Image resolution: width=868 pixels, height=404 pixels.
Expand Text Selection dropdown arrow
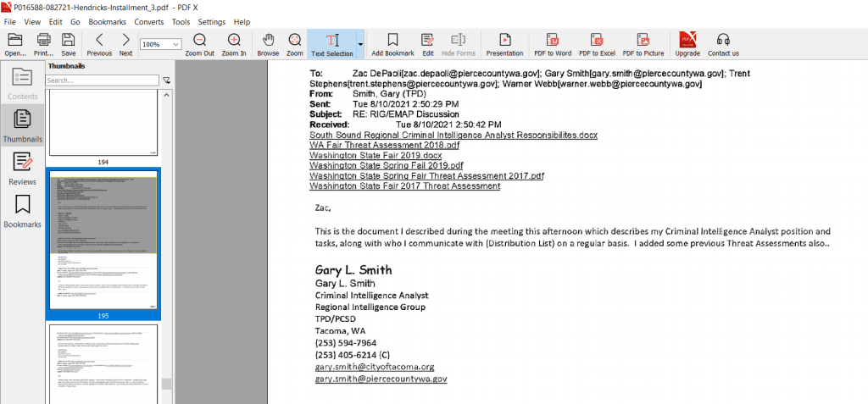point(360,43)
